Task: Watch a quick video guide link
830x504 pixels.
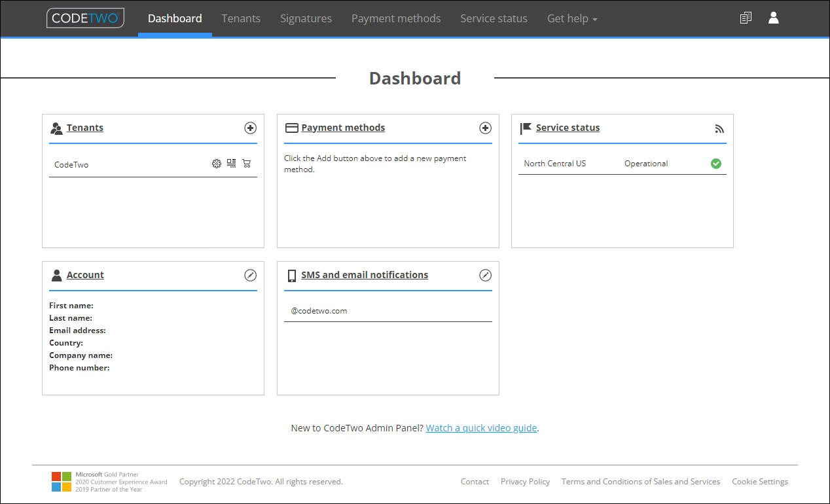Action: (481, 428)
